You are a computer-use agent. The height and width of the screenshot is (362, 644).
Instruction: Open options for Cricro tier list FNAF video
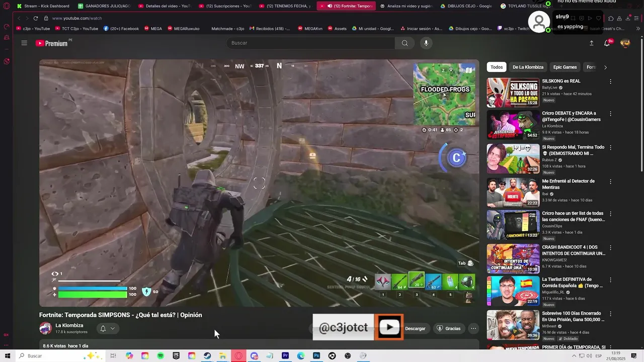click(x=611, y=214)
